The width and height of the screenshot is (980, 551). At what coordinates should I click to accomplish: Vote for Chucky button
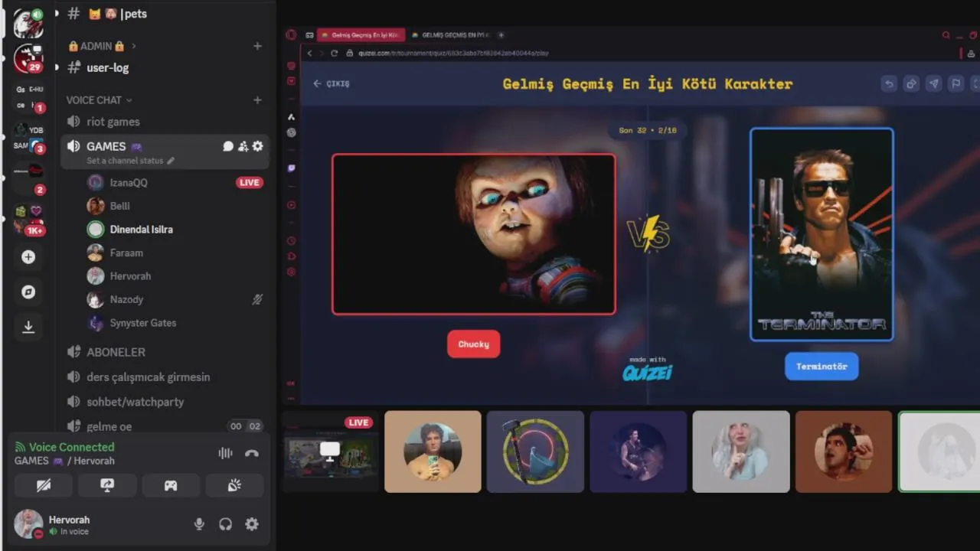tap(473, 344)
